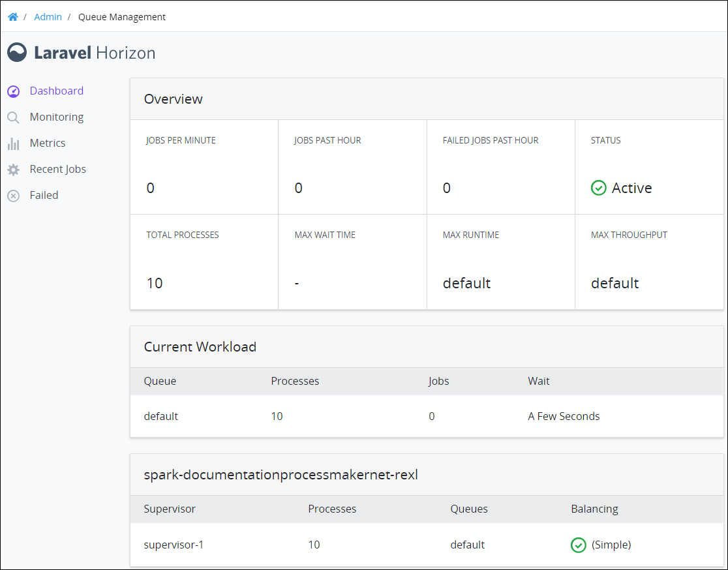Click the 10 processes link under Current Workload
The height and width of the screenshot is (570, 728).
(x=277, y=415)
